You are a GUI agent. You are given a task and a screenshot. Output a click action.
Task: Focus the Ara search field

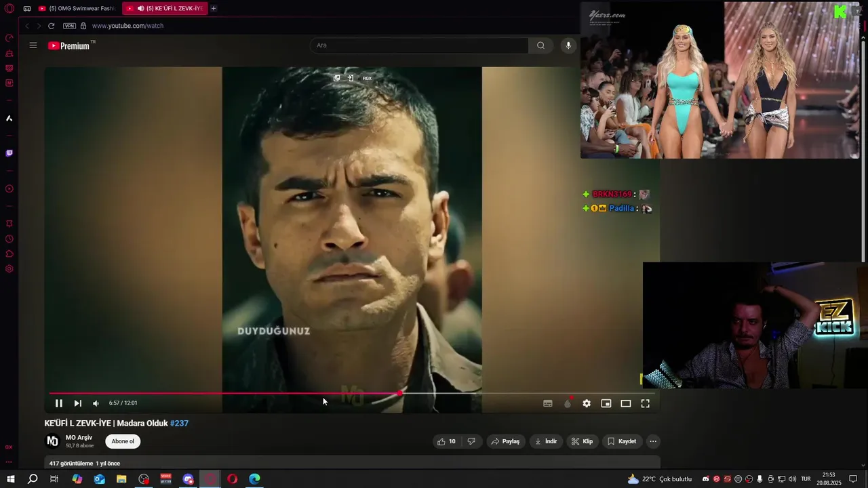click(x=419, y=45)
